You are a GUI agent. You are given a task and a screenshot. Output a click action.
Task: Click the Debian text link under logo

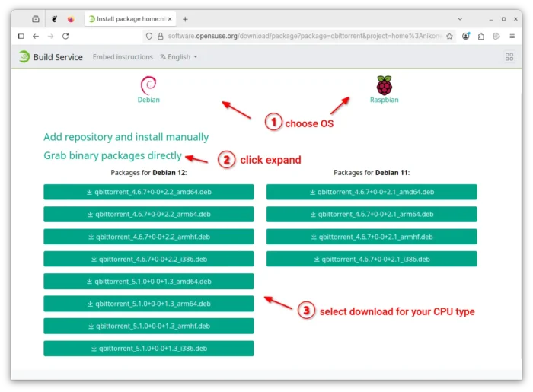[148, 100]
